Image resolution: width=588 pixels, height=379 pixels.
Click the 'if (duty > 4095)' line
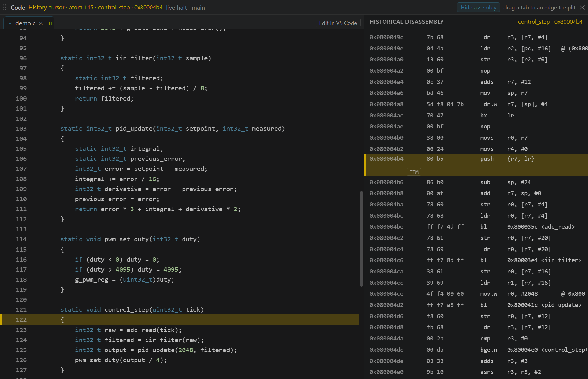(x=128, y=269)
